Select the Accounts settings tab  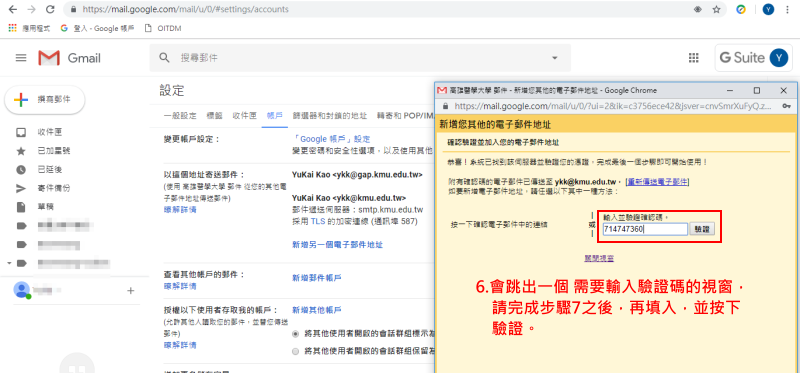point(274,116)
